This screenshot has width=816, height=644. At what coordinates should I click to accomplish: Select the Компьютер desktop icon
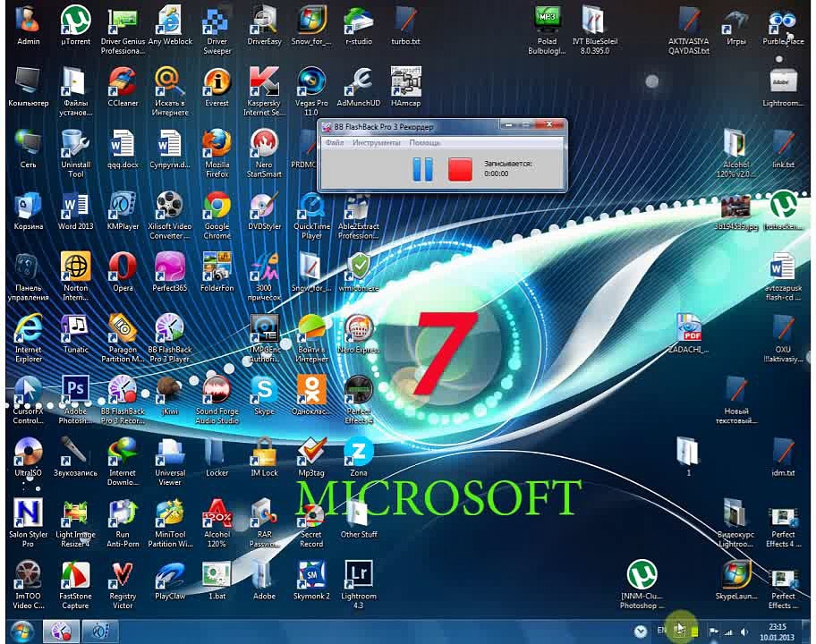point(28,87)
